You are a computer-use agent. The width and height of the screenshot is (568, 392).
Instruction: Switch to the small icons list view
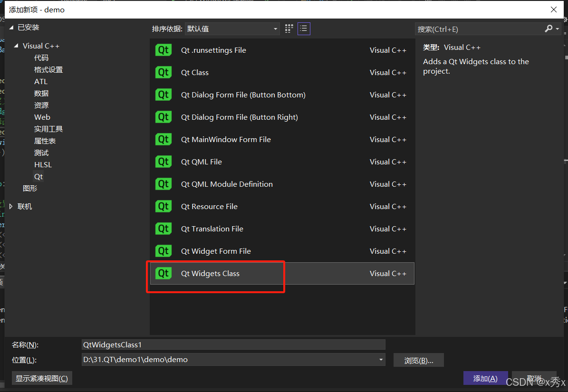click(x=304, y=29)
